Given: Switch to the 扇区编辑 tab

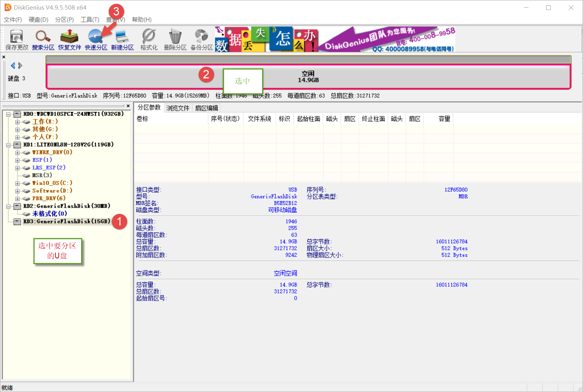Looking at the screenshot, I should tap(207, 108).
